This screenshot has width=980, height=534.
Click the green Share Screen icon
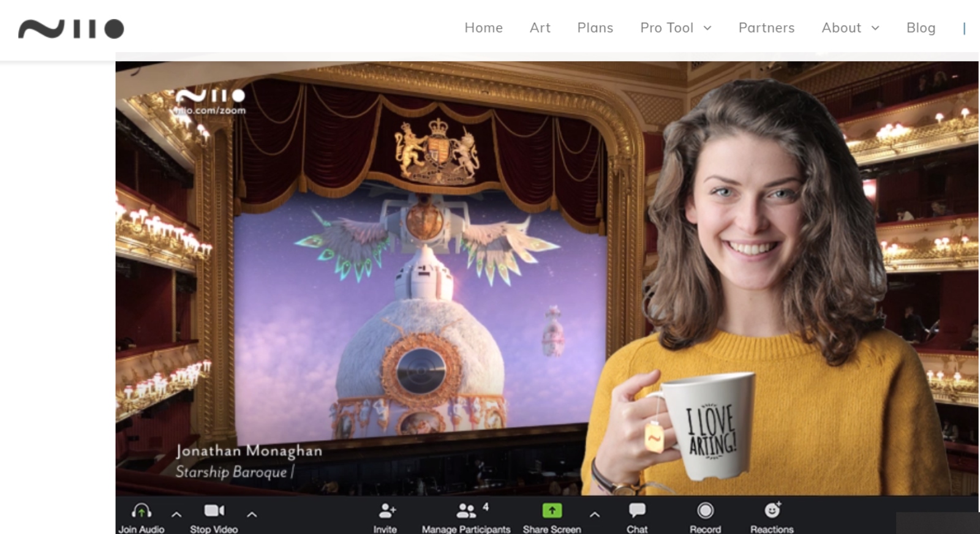click(552, 511)
